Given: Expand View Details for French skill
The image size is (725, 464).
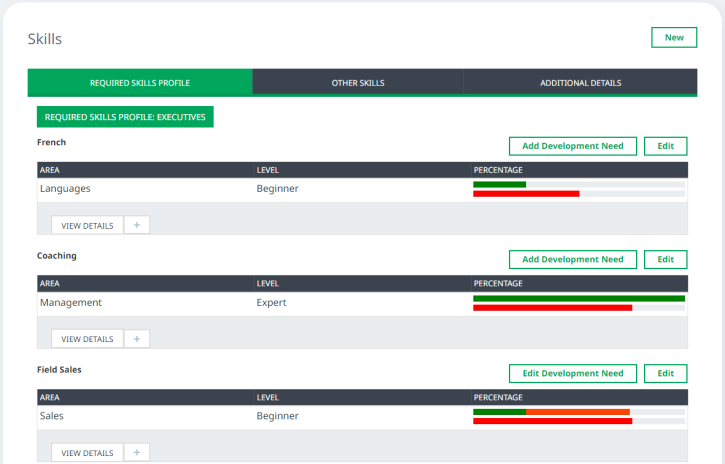Looking at the screenshot, I should tap(87, 225).
